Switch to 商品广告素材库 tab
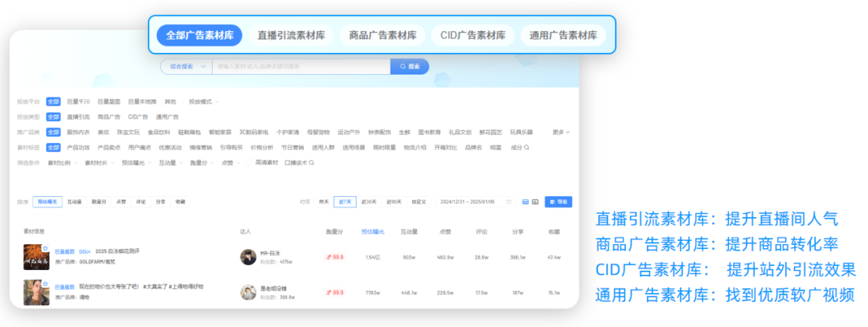This screenshot has height=327, width=868. click(x=383, y=35)
